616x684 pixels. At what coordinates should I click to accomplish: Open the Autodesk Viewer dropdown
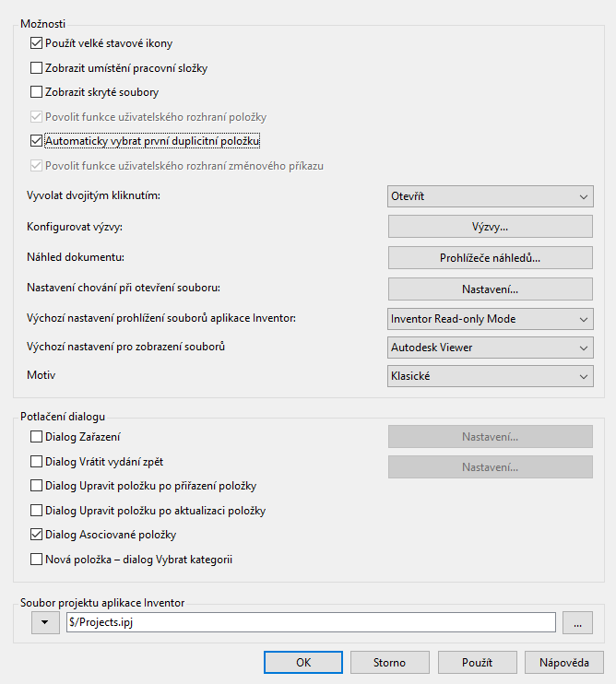point(491,348)
